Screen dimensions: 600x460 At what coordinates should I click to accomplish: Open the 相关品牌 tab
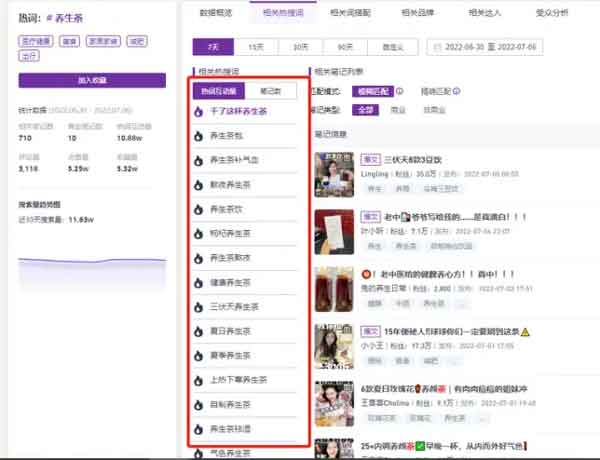click(418, 13)
